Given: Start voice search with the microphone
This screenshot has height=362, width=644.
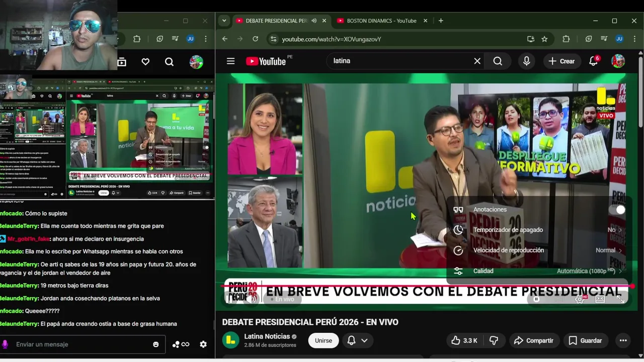Looking at the screenshot, I should [526, 61].
